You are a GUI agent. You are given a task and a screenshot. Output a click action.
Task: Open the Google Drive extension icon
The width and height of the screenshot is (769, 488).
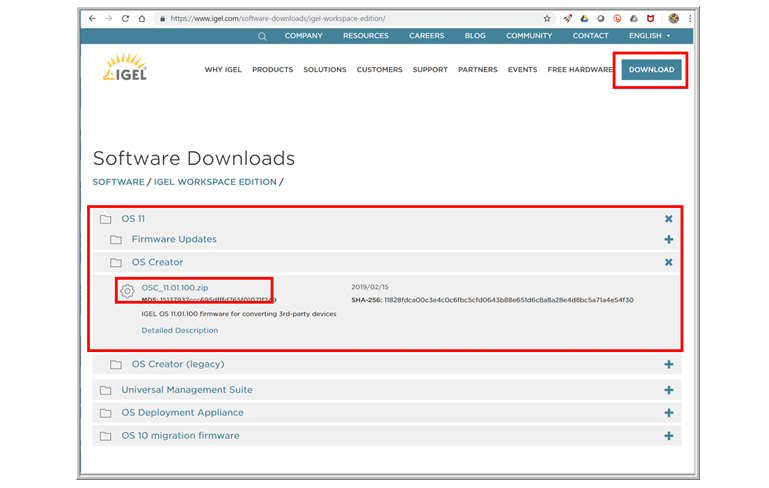[x=584, y=19]
